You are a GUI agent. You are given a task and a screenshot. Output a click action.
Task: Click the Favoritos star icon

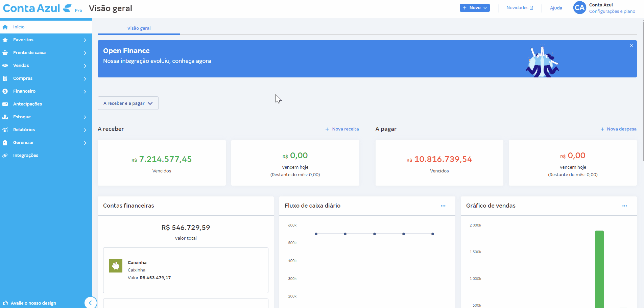(5, 40)
